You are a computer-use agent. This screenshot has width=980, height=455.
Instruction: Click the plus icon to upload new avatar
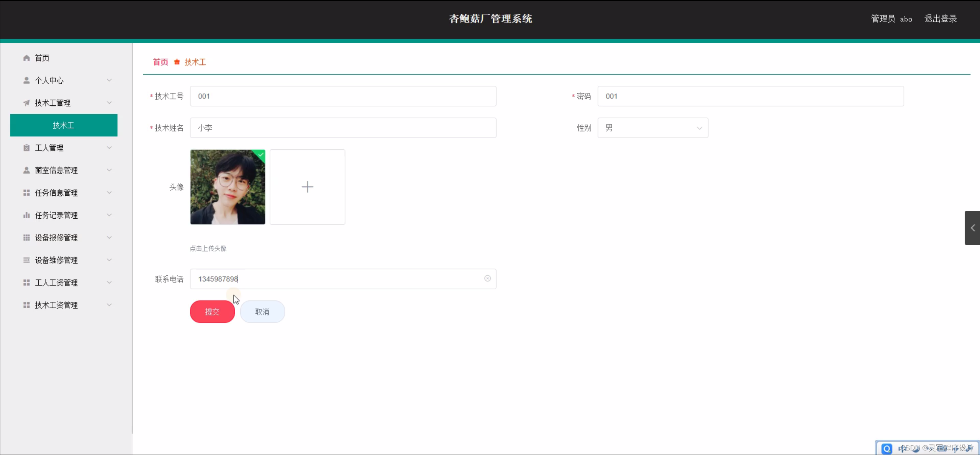pyautogui.click(x=307, y=187)
